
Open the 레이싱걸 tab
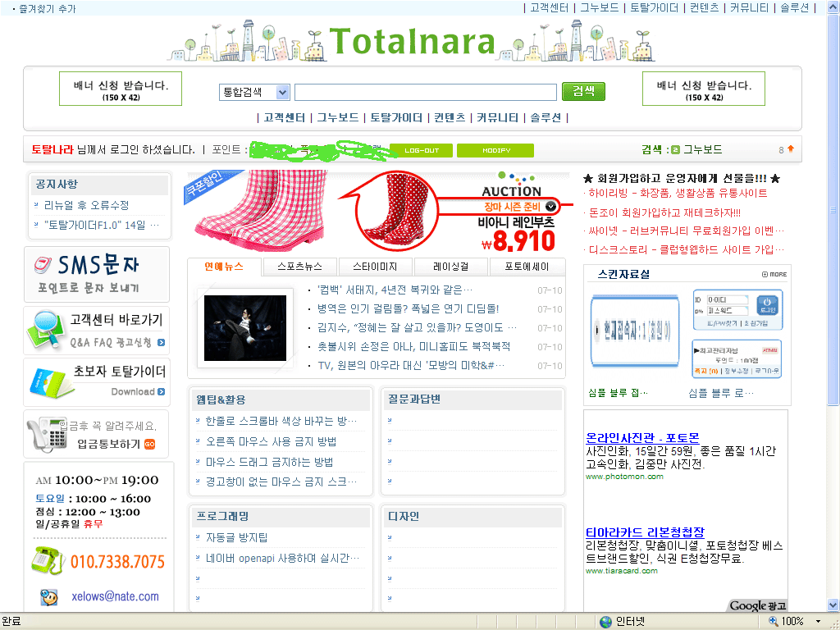click(x=450, y=267)
